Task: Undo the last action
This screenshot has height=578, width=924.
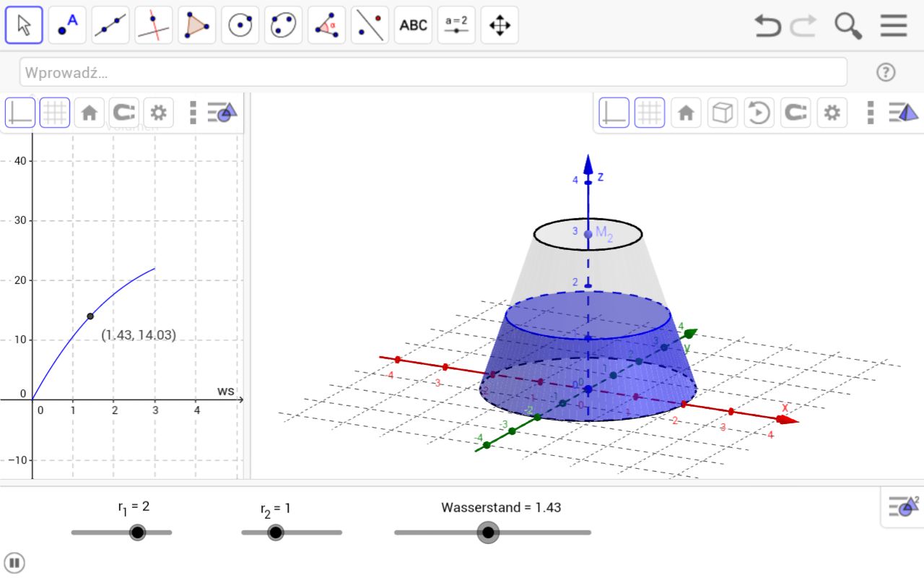Action: [x=767, y=26]
